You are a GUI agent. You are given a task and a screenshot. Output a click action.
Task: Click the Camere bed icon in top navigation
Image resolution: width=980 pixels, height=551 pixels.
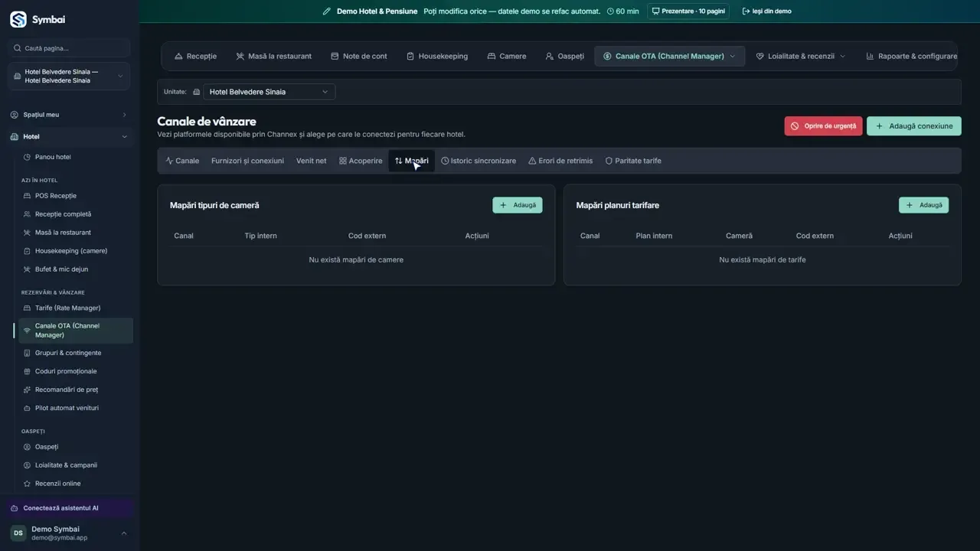point(492,56)
